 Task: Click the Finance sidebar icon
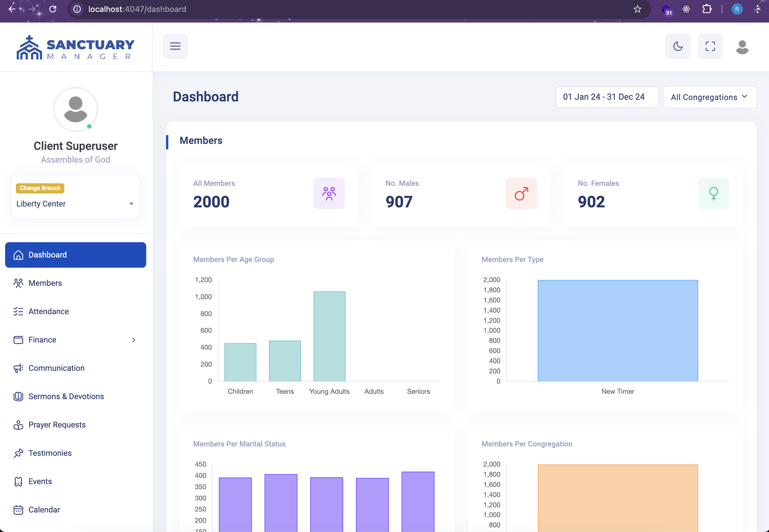click(x=18, y=339)
